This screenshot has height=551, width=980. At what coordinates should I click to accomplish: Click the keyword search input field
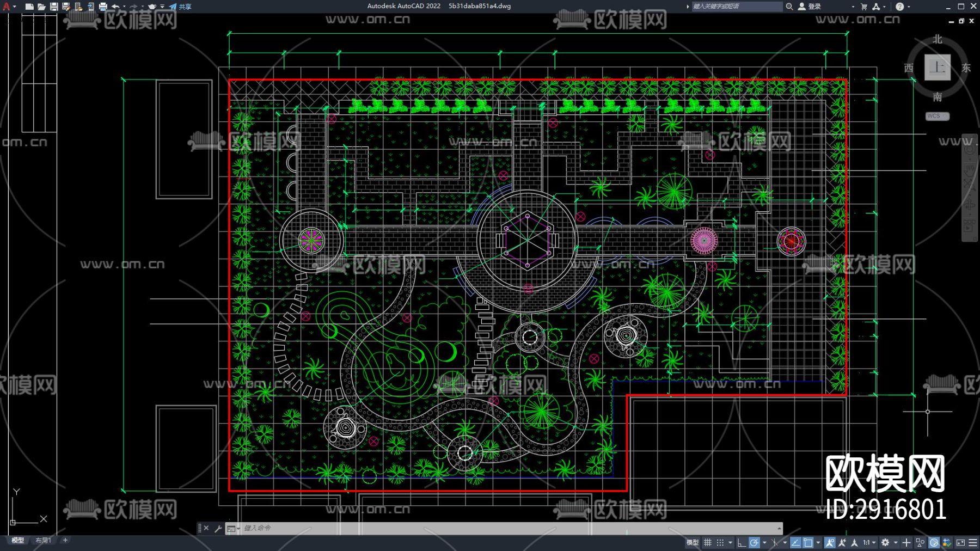(737, 7)
